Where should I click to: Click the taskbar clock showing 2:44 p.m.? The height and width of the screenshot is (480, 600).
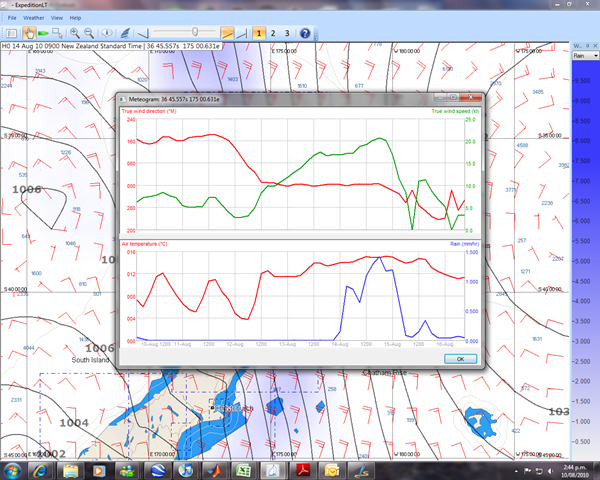coord(575,471)
